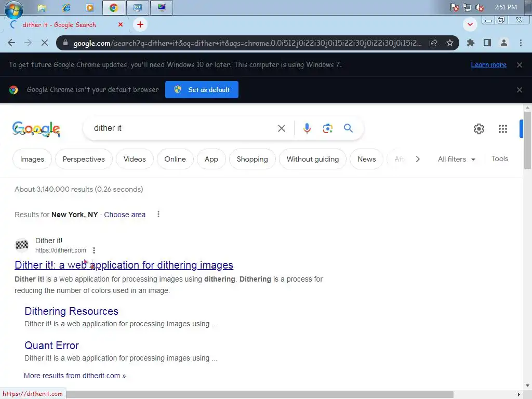The width and height of the screenshot is (532, 399).
Task: Bookmark this page with star
Action: point(450,43)
